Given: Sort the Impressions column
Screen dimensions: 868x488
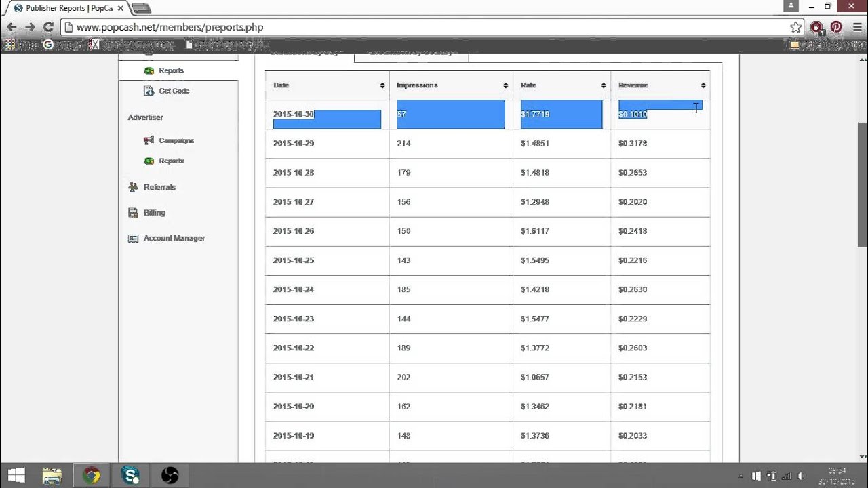Looking at the screenshot, I should 505,85.
